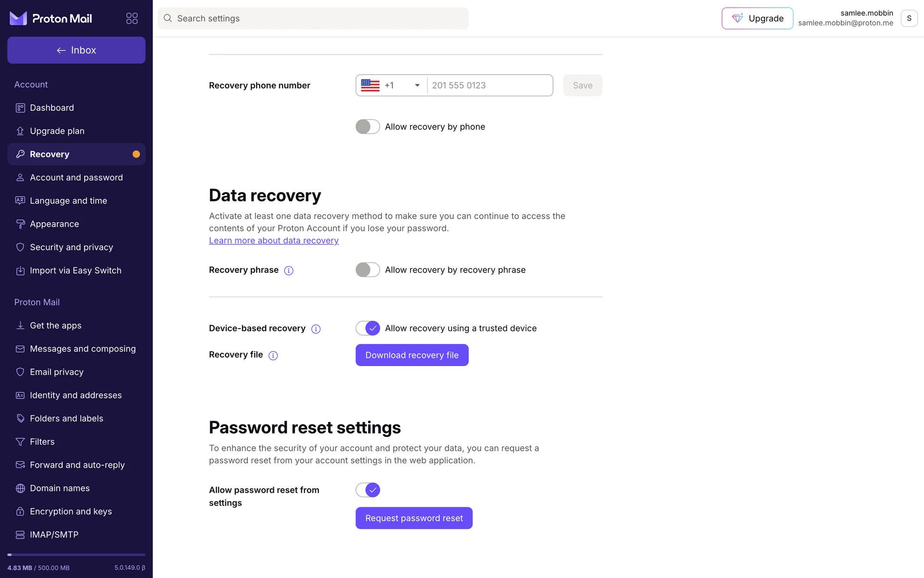Go to Account and password
924x578 pixels.
76,177
